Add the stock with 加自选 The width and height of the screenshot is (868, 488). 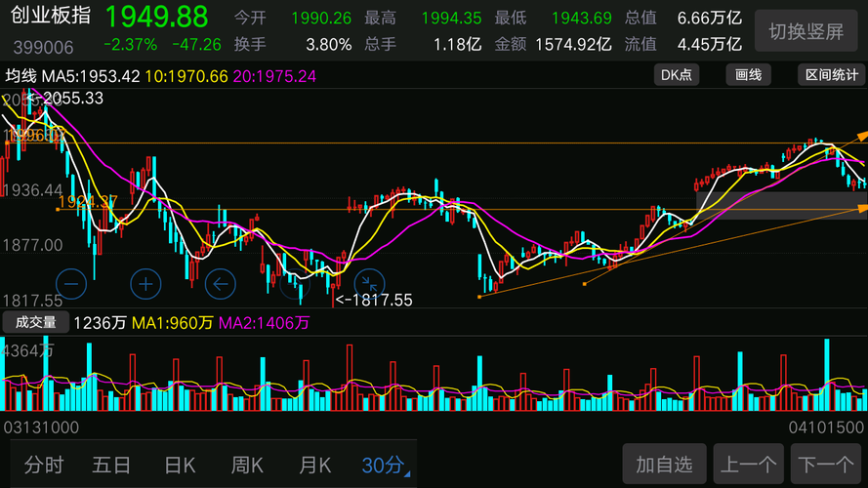[x=664, y=464]
